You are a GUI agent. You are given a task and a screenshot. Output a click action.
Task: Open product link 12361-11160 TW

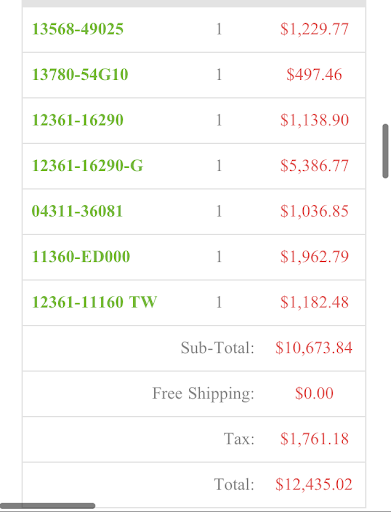pyautogui.click(x=94, y=302)
